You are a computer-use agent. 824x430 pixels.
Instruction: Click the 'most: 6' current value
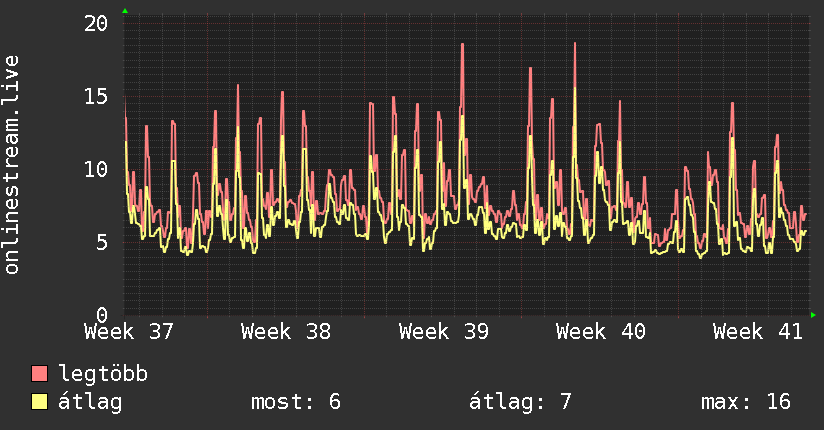[x=296, y=402]
